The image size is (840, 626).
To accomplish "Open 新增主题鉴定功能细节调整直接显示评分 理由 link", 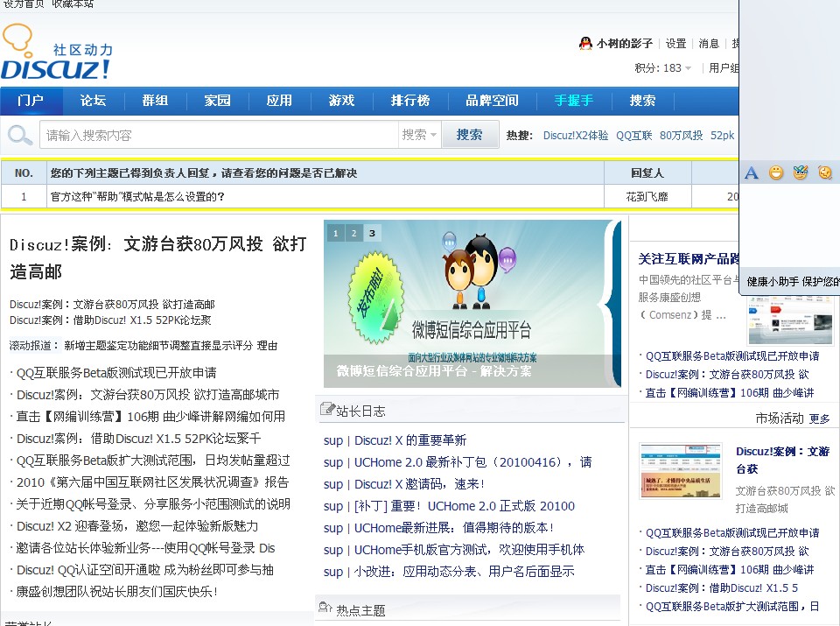I will (x=171, y=346).
